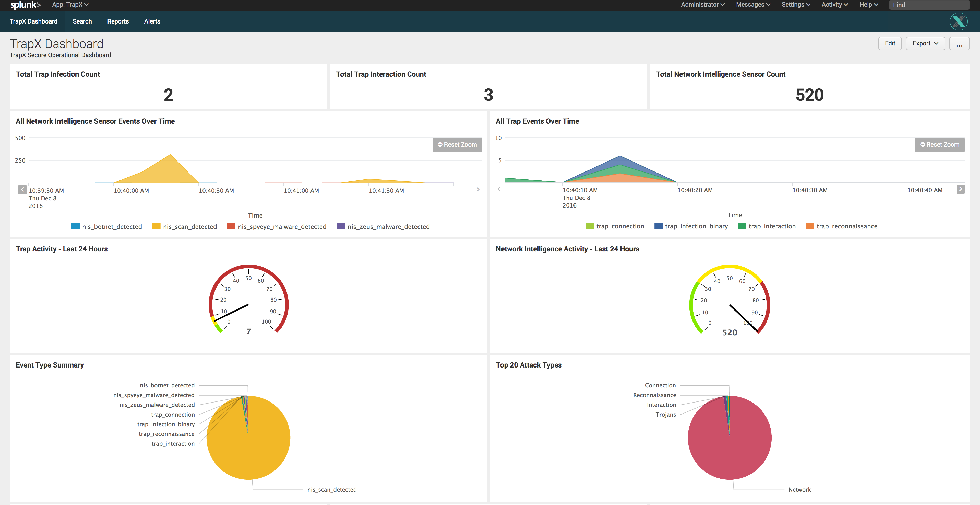980x505 pixels.
Task: Click the Top 20 Attack Types title
Action: pos(528,365)
